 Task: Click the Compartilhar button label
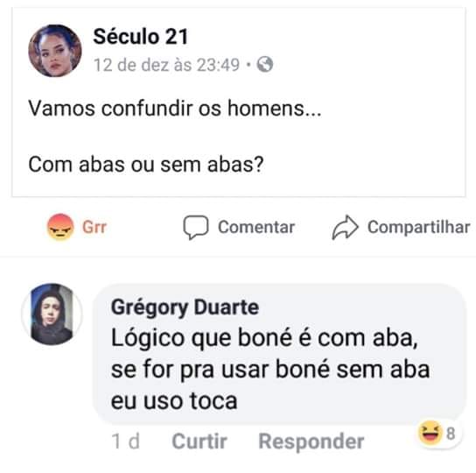click(419, 227)
